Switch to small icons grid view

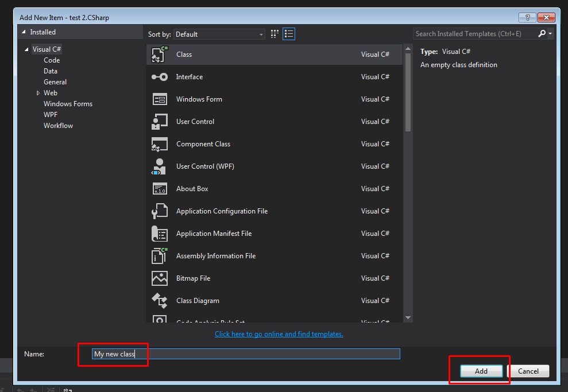(x=275, y=34)
